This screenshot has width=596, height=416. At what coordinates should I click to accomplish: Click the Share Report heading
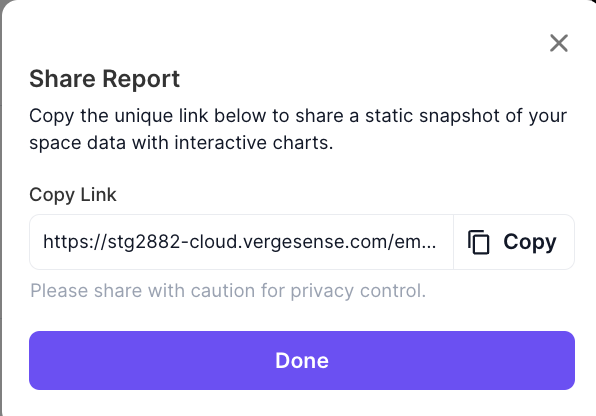click(105, 79)
